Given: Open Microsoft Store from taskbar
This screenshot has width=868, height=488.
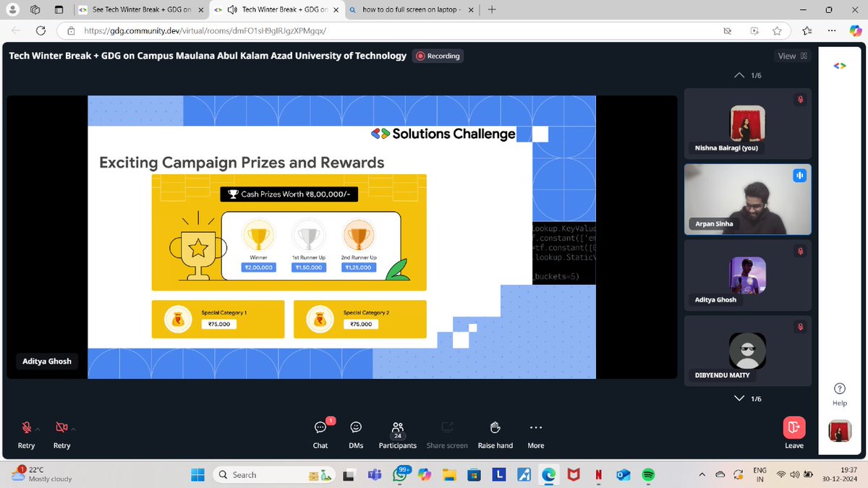Looking at the screenshot, I should point(474,474).
